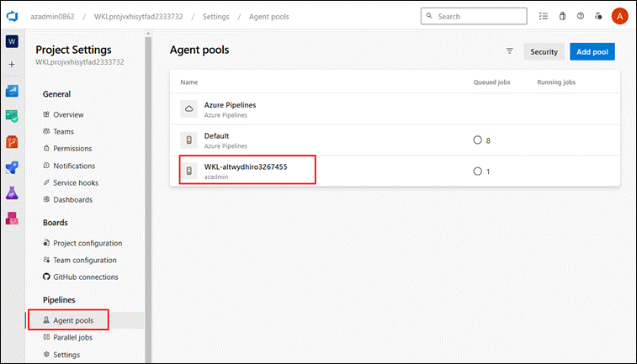Open the work items checklist icon in header
Viewport: 637px width, 364px height.
(x=543, y=16)
